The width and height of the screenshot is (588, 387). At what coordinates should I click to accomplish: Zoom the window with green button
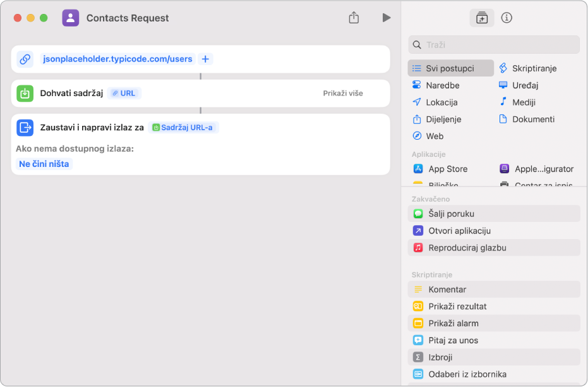(44, 18)
